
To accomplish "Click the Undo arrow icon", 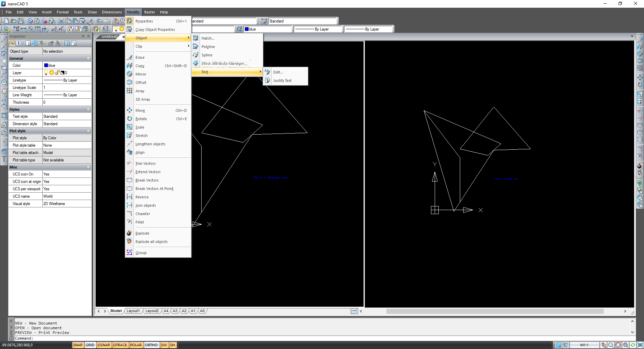I will click(x=99, y=21).
